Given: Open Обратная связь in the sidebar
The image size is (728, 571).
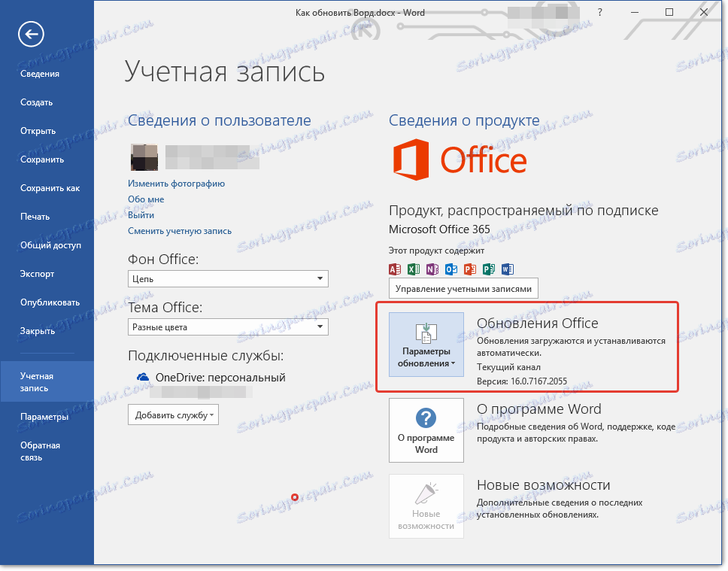Looking at the screenshot, I should click(x=40, y=451).
